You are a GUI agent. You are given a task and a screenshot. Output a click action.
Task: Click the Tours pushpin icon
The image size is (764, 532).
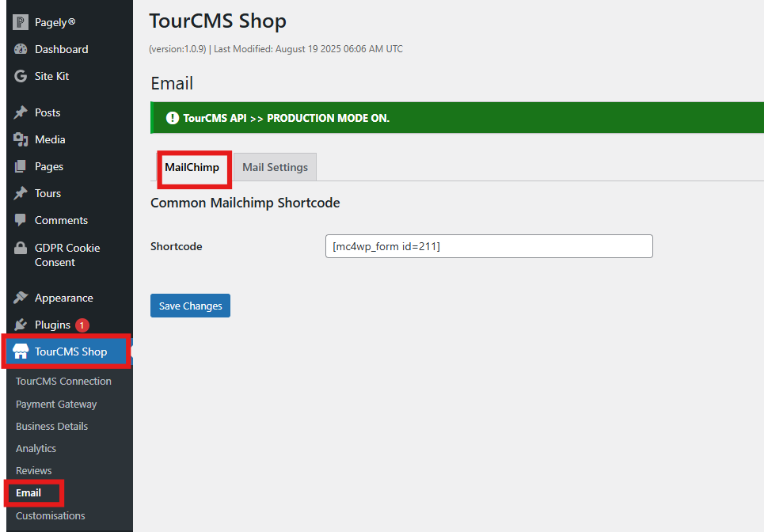click(21, 193)
